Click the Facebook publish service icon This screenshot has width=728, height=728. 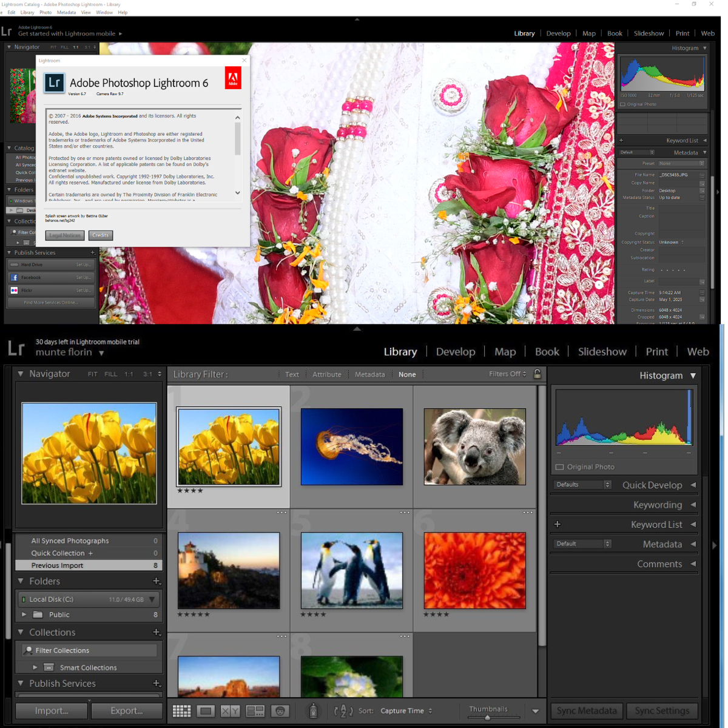(x=15, y=277)
